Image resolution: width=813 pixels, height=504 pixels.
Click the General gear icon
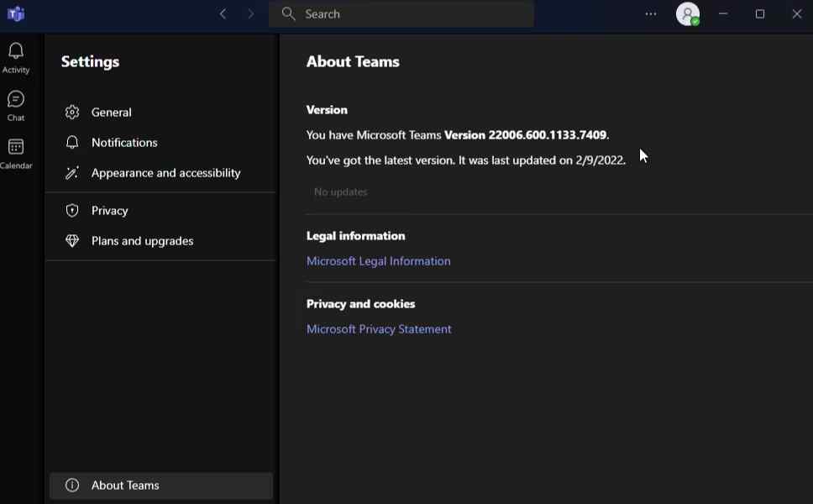point(72,112)
